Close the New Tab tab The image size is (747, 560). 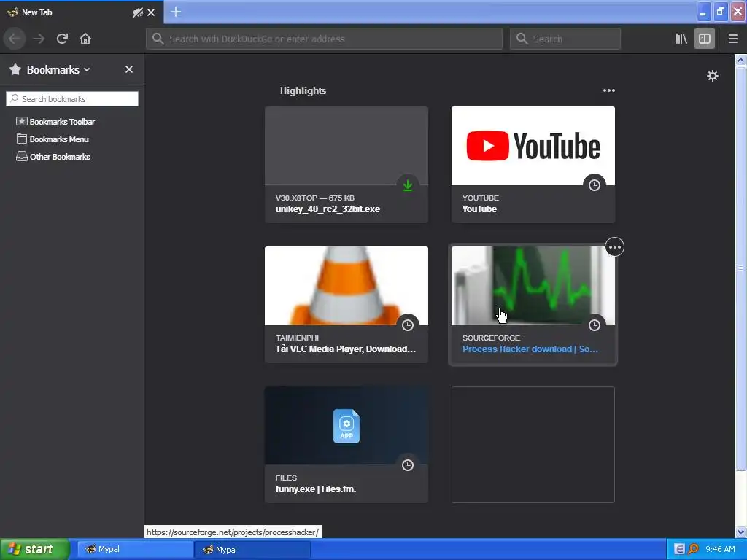(151, 12)
